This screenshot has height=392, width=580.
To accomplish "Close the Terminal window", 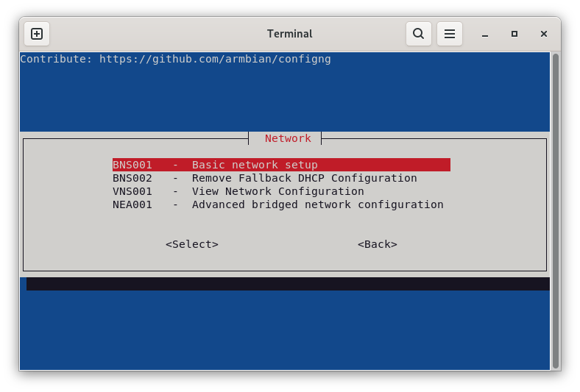I will point(544,34).
